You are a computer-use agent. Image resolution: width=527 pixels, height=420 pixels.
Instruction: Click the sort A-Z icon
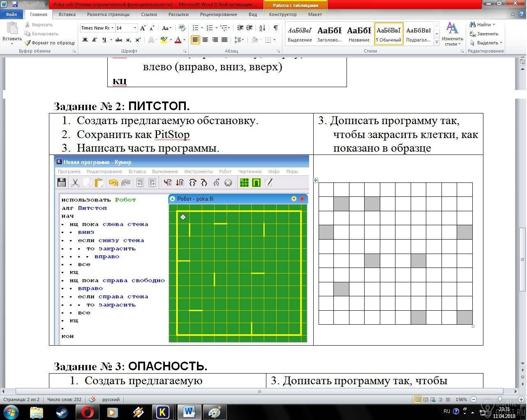click(x=263, y=28)
